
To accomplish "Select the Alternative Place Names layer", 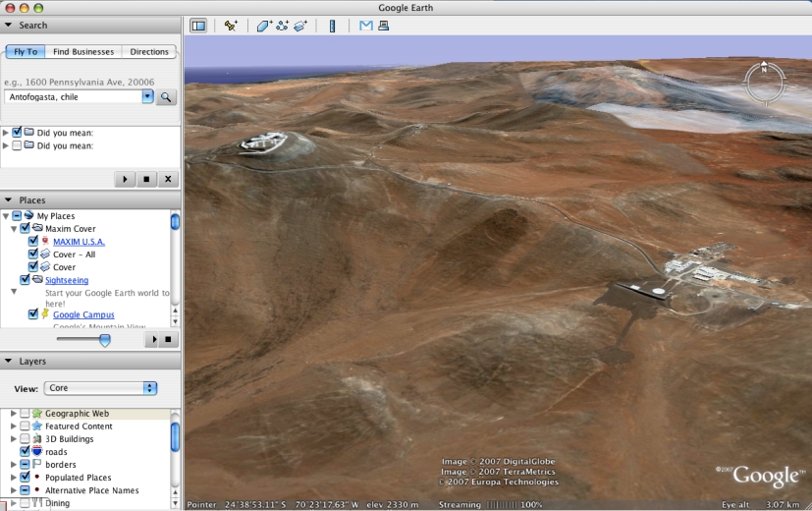I will pyautogui.click(x=91, y=490).
